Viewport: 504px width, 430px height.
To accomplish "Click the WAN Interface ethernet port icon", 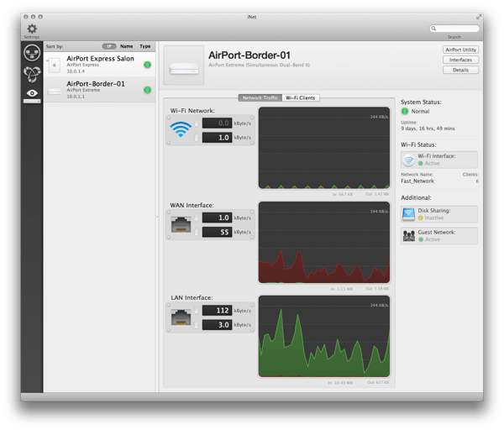I will point(180,224).
